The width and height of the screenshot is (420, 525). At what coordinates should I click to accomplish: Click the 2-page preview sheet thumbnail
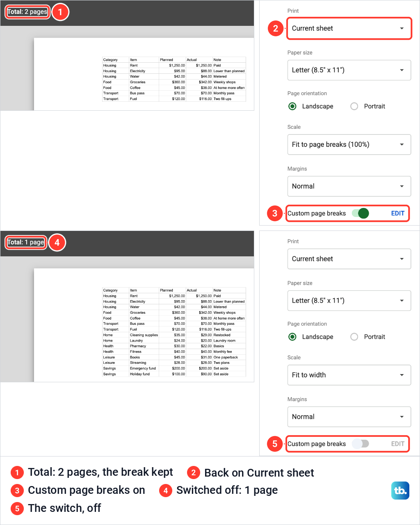(144, 74)
